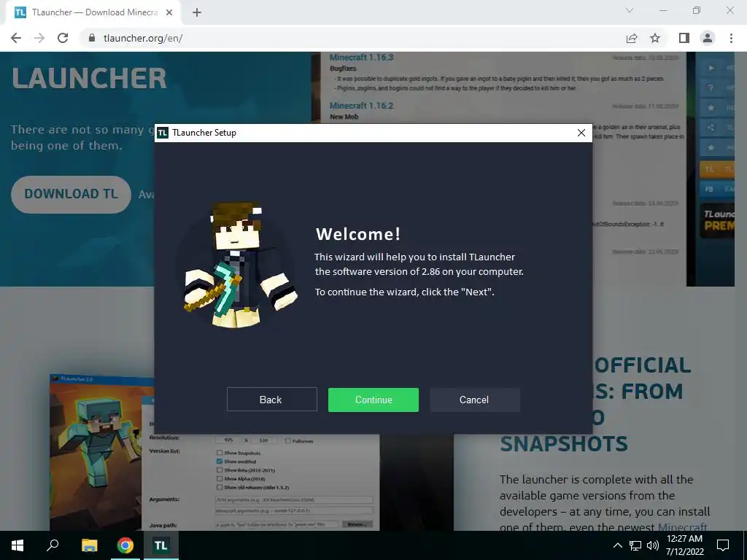Click the question mark sidebar icon
Viewport: 747px width, 560px height.
pyautogui.click(x=711, y=88)
